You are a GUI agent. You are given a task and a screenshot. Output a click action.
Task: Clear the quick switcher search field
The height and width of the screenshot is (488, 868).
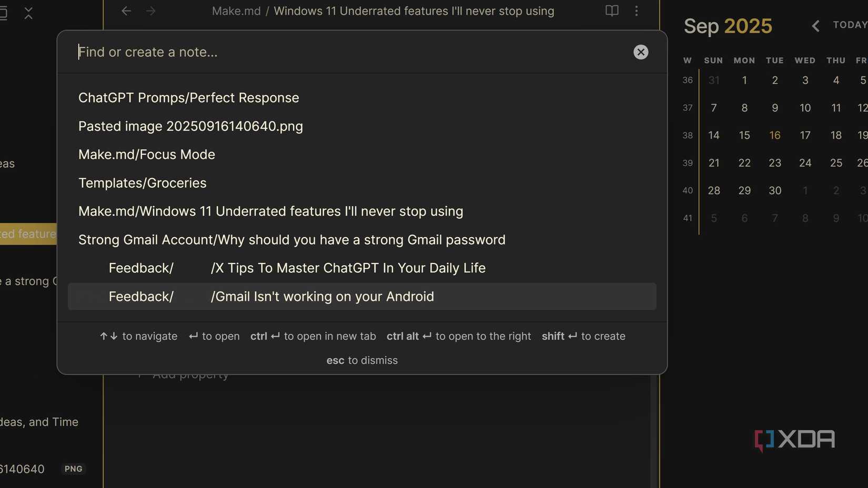pyautogui.click(x=640, y=52)
